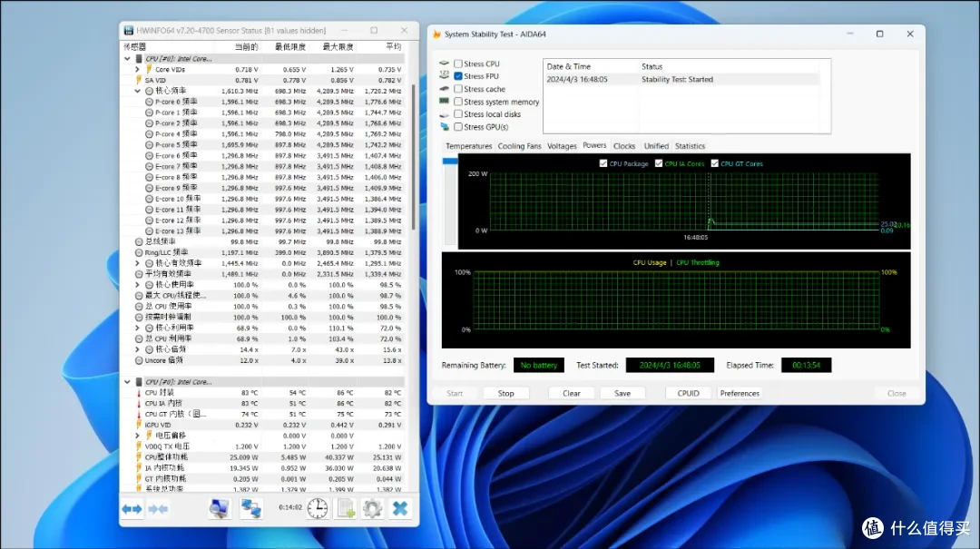The width and height of the screenshot is (980, 549).
Task: Open the Cooling Fans tab
Action: click(x=519, y=146)
